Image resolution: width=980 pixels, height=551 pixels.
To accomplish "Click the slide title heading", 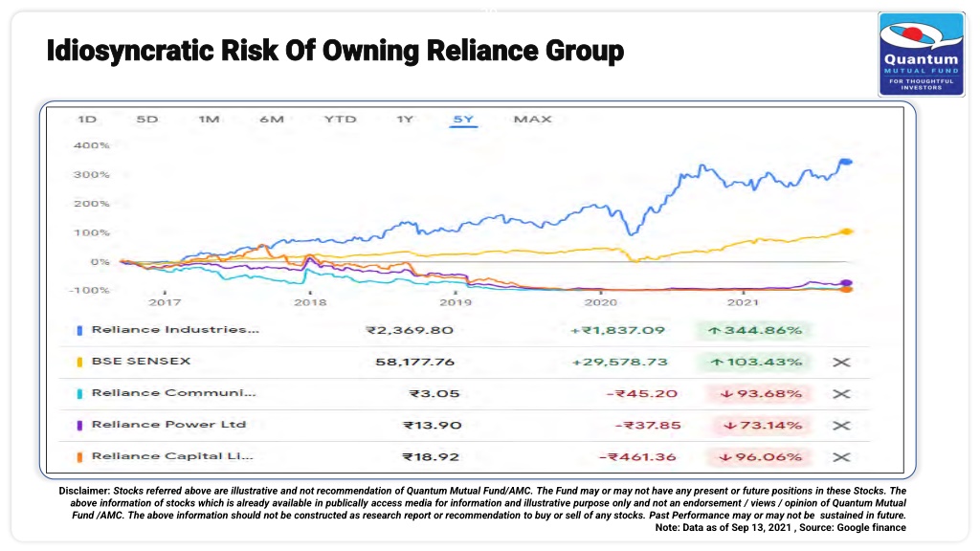I will pos(335,52).
